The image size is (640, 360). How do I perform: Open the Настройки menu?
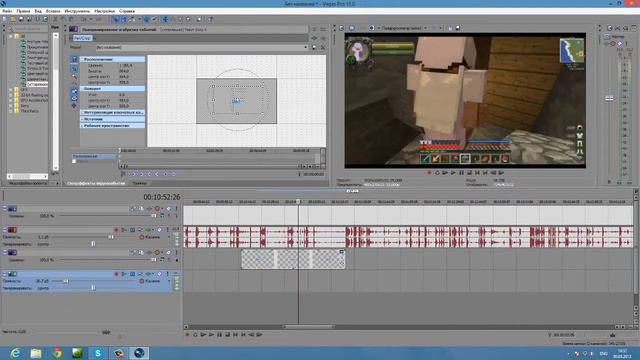[x=104, y=11]
